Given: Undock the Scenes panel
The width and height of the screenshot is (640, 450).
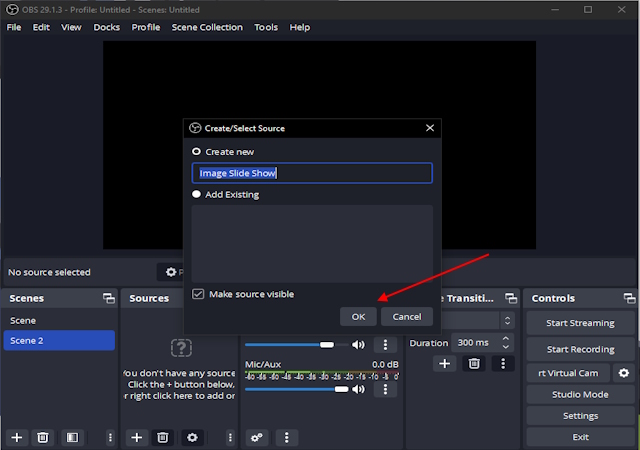Looking at the screenshot, I should (x=109, y=298).
